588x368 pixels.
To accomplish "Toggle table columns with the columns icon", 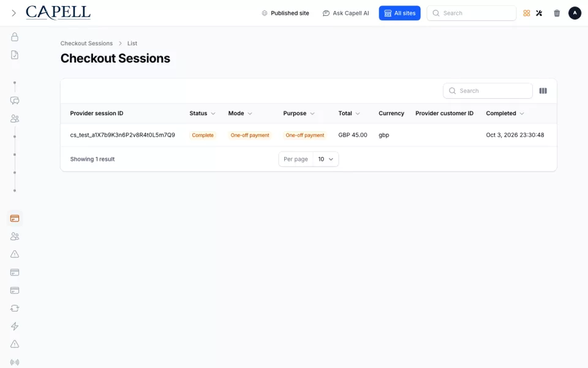I will 543,91.
